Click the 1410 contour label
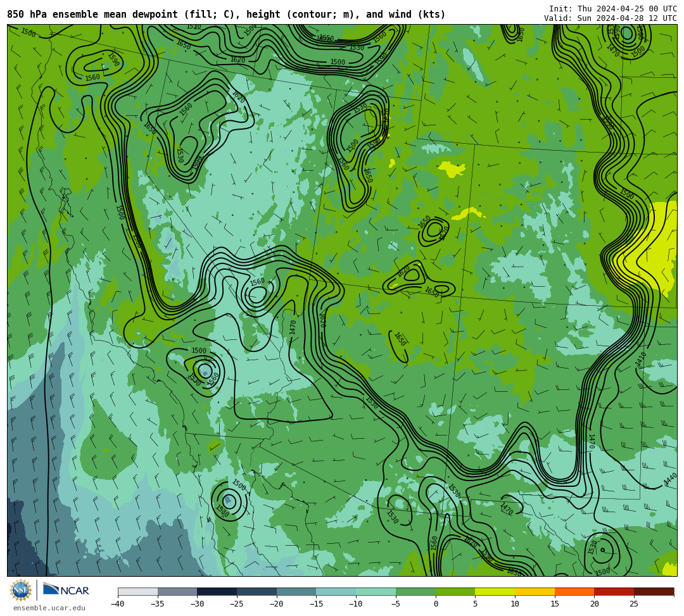684x616 pixels. click(x=640, y=360)
